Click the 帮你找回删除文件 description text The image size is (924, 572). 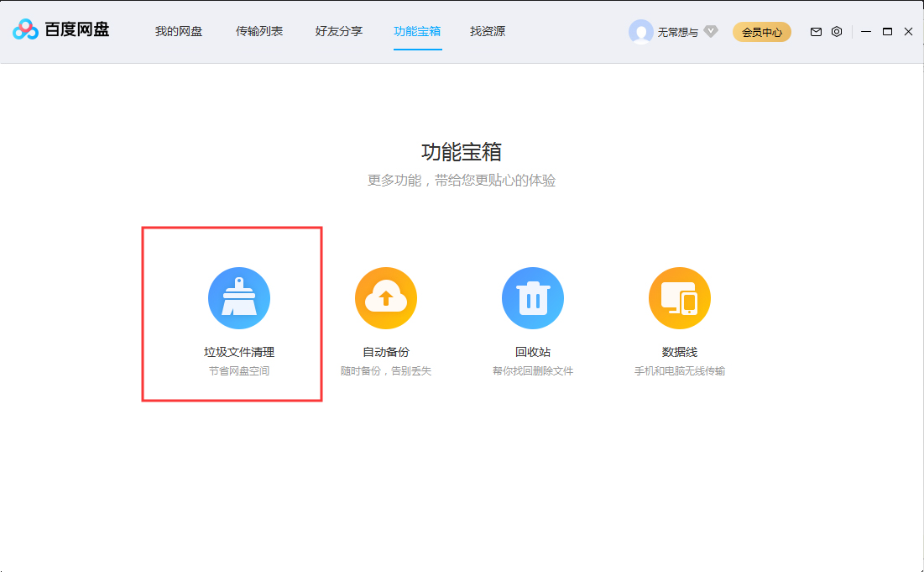click(533, 370)
